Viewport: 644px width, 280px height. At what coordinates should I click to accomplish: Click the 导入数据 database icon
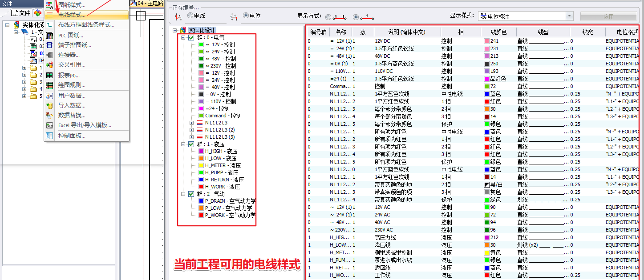[x=49, y=105]
